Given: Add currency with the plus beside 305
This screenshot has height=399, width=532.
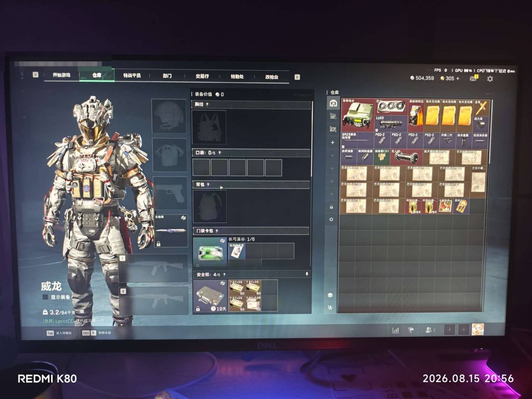Looking at the screenshot, I should pos(458,78).
